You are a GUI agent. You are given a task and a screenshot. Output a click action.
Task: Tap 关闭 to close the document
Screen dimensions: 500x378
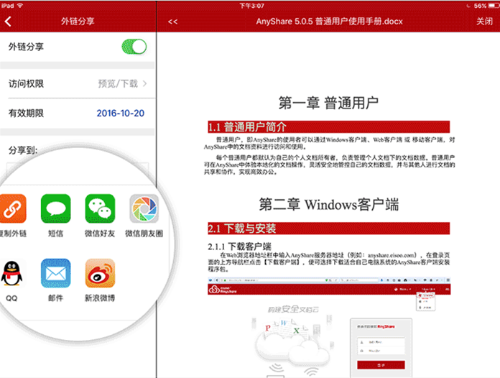(484, 21)
